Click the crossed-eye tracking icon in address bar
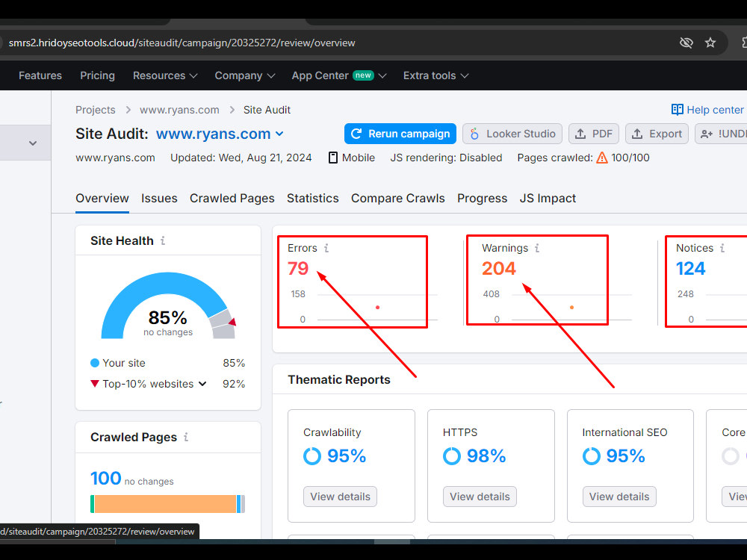 (686, 43)
